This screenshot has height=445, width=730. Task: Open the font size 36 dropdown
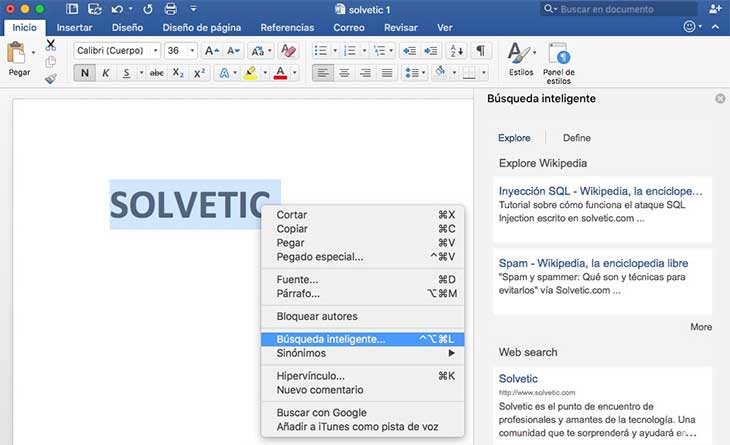coord(180,50)
